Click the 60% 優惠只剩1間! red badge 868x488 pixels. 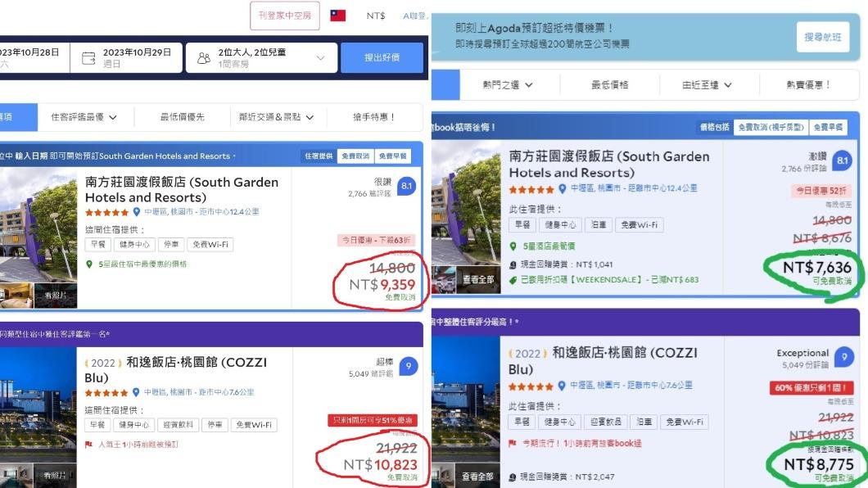click(x=811, y=388)
